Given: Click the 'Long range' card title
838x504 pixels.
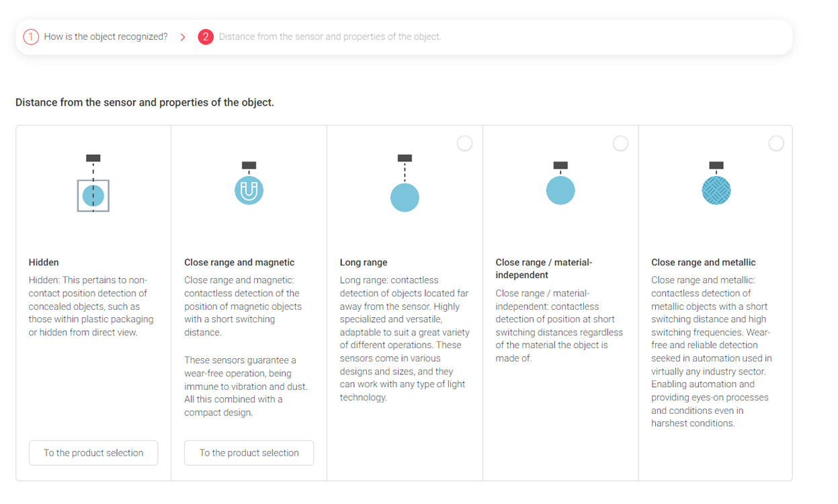Looking at the screenshot, I should (364, 263).
